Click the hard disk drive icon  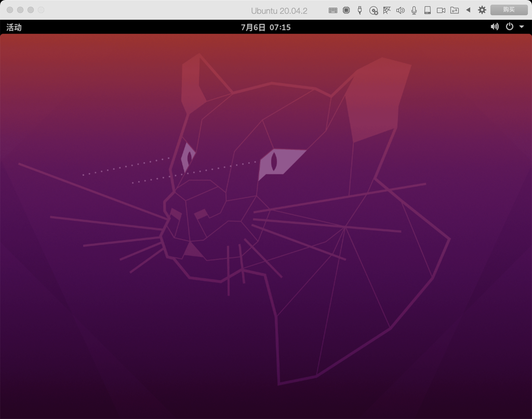427,10
